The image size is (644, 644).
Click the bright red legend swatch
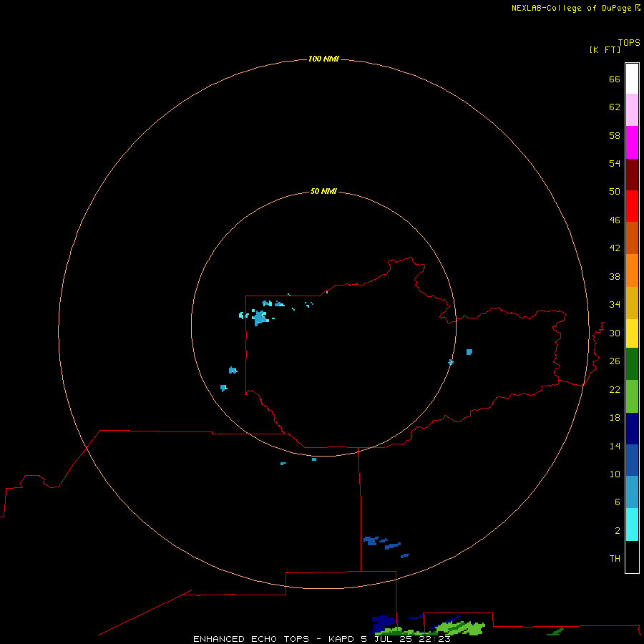pos(632,206)
